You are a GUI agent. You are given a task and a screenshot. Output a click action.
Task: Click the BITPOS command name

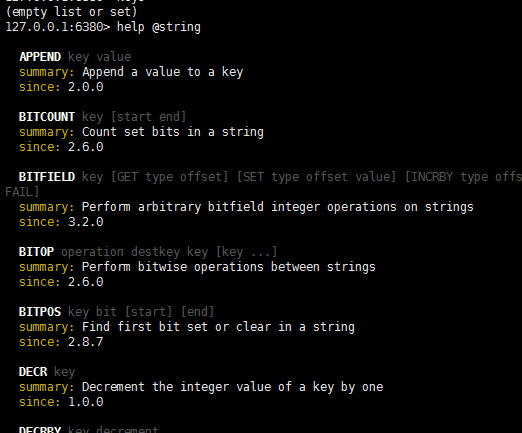point(40,312)
